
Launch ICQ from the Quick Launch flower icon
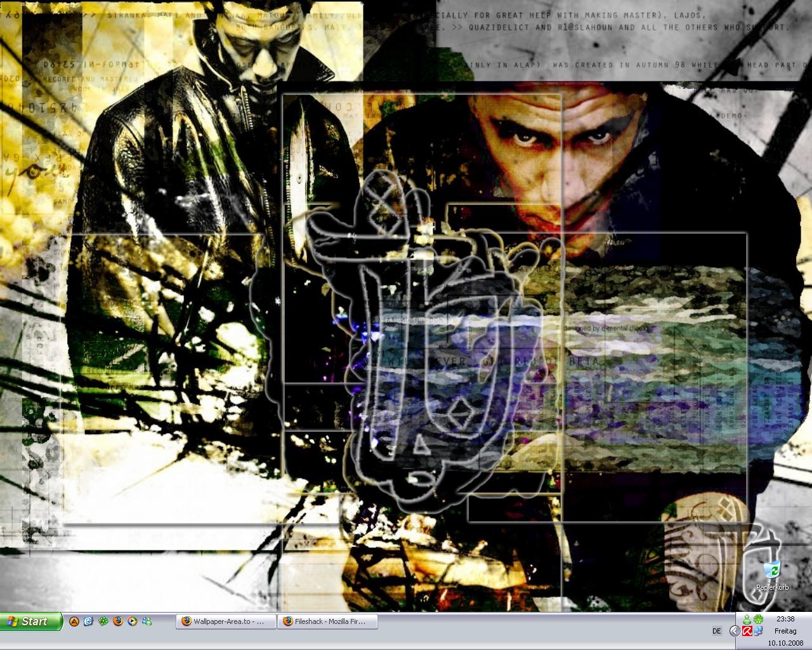(103, 621)
